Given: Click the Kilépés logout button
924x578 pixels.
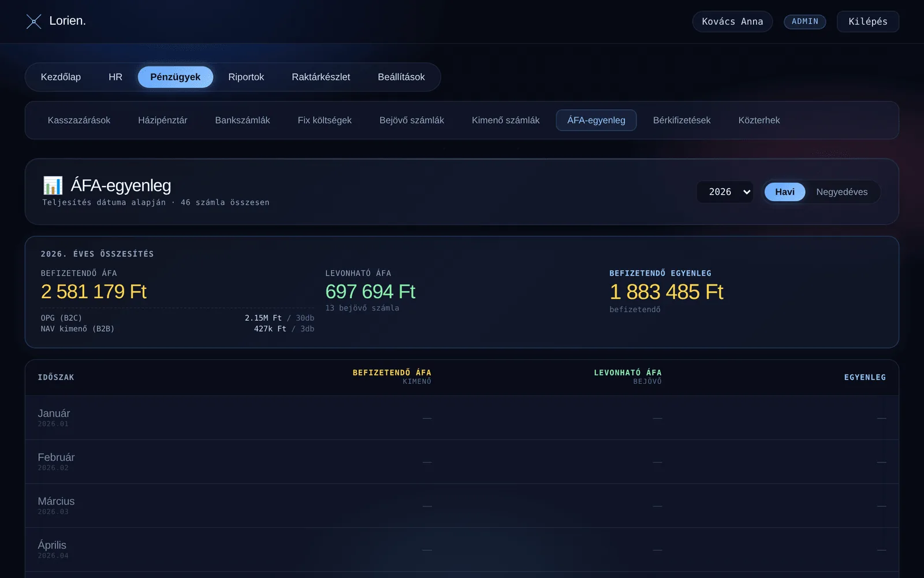Looking at the screenshot, I should 867,21.
